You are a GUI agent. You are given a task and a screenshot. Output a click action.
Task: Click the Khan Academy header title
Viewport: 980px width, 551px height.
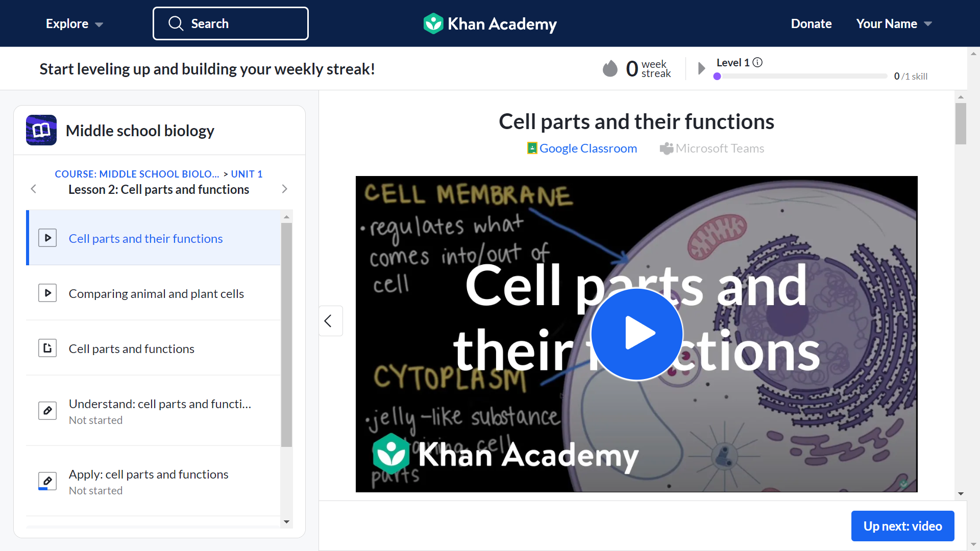[502, 24]
